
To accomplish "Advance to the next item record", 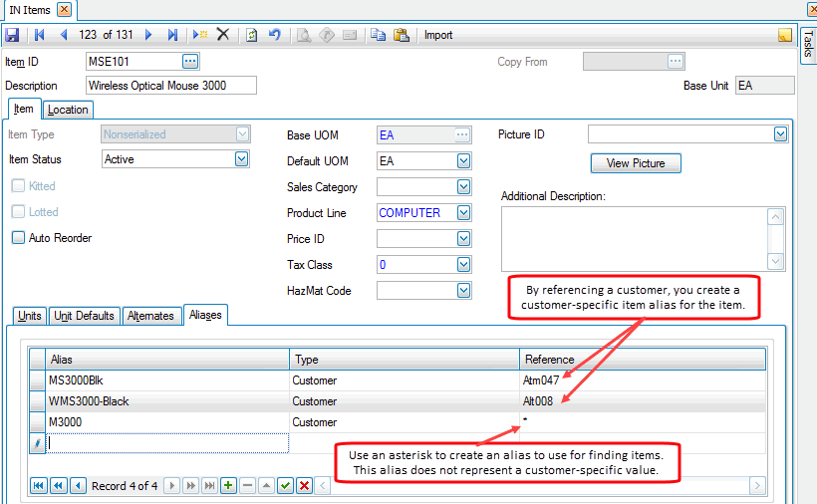I will click(148, 35).
